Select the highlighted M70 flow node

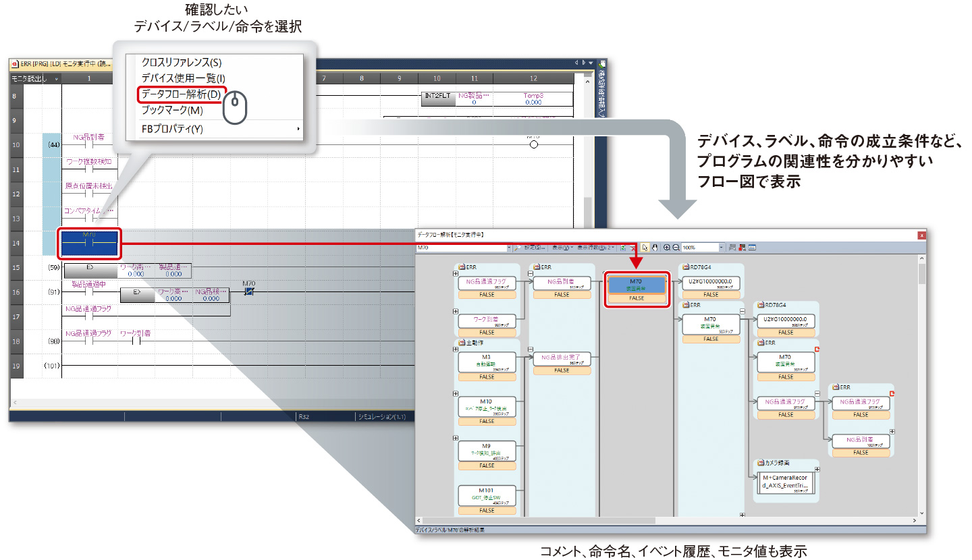click(637, 285)
